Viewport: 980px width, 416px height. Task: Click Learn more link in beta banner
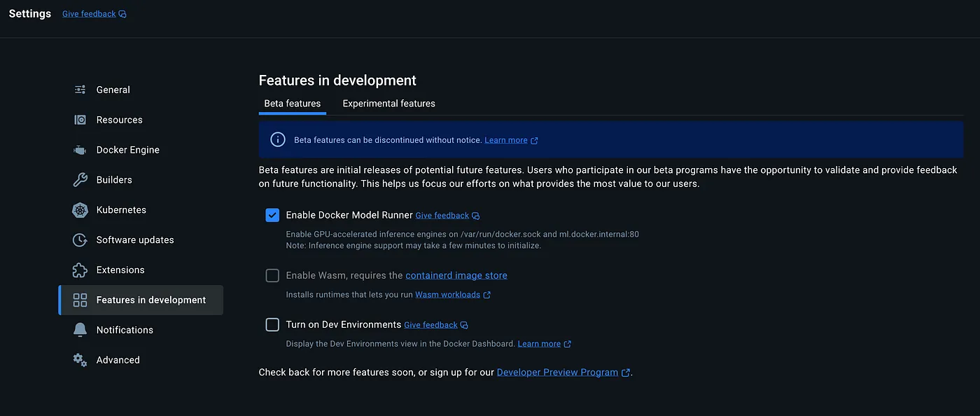(506, 140)
